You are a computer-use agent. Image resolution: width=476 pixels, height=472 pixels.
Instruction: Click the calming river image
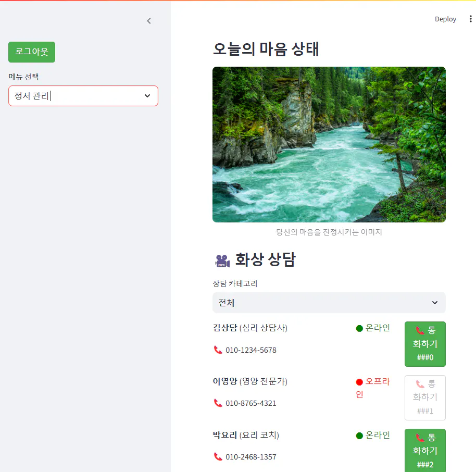click(x=329, y=144)
